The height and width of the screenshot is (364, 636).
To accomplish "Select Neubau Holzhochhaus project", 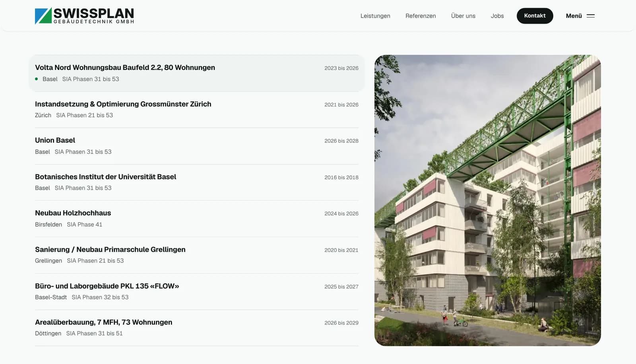I will (x=197, y=219).
